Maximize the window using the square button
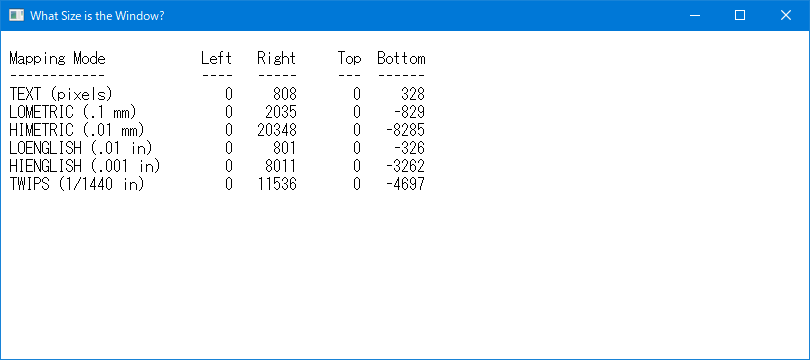This screenshot has width=810, height=360. pos(740,15)
